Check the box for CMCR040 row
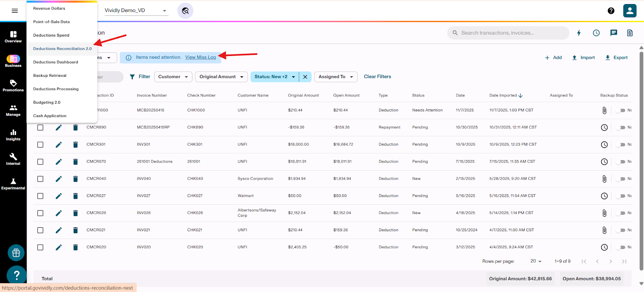The height and width of the screenshot is (292, 644). 40,179
